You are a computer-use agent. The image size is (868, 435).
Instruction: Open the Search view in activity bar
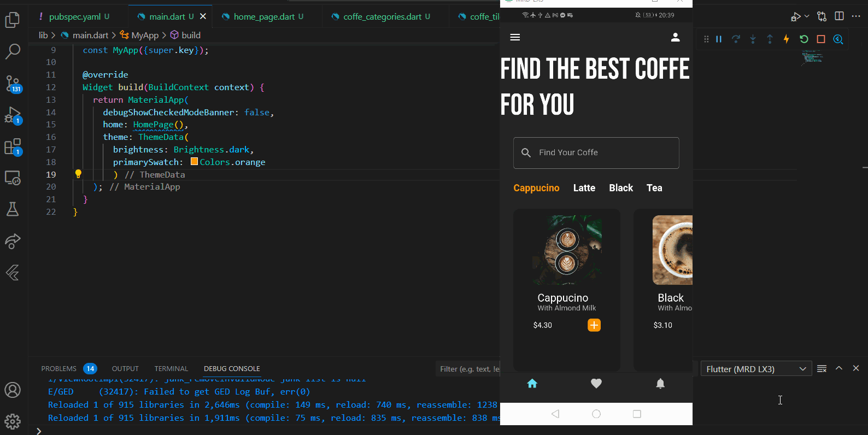(12, 51)
